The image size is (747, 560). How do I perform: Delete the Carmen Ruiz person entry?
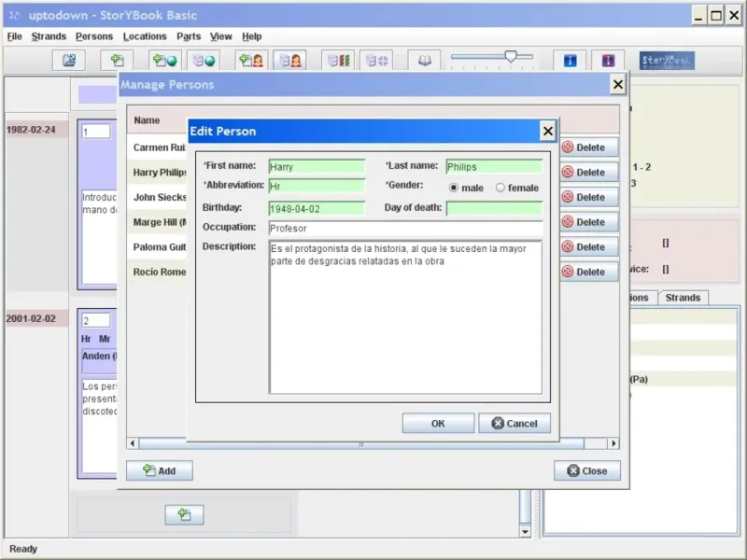pyautogui.click(x=589, y=147)
